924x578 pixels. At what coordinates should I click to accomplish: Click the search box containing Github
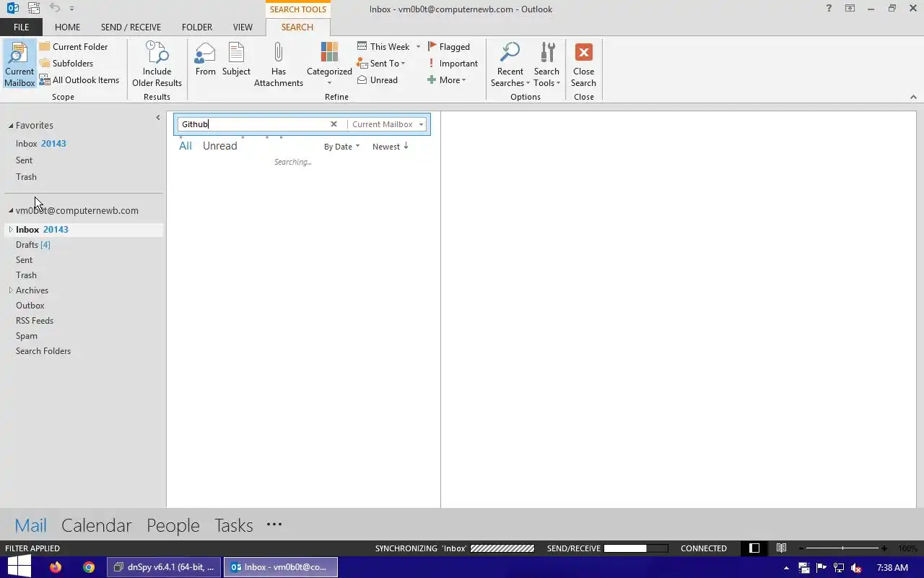click(252, 124)
